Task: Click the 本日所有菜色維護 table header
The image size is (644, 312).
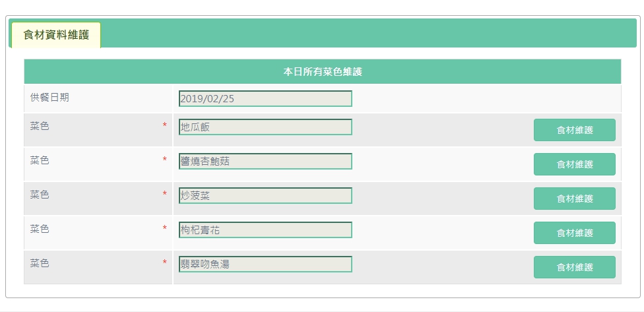Action: [x=323, y=72]
